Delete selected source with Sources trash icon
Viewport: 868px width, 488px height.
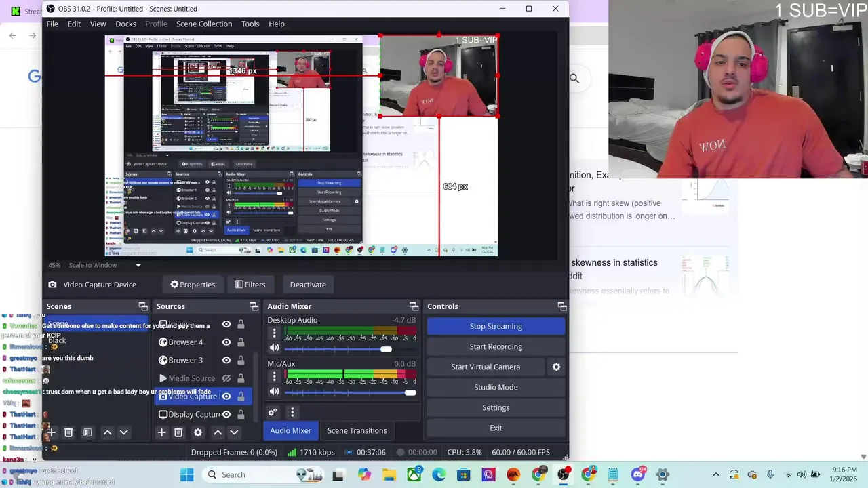pos(178,432)
